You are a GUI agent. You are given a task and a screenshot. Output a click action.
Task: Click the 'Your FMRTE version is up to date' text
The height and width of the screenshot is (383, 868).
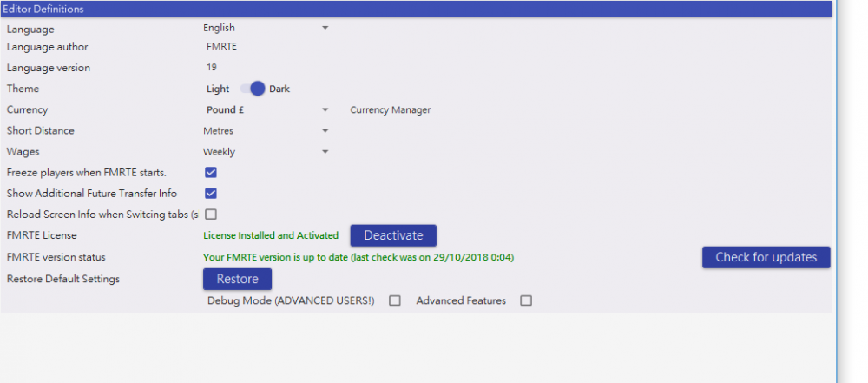tap(358, 257)
